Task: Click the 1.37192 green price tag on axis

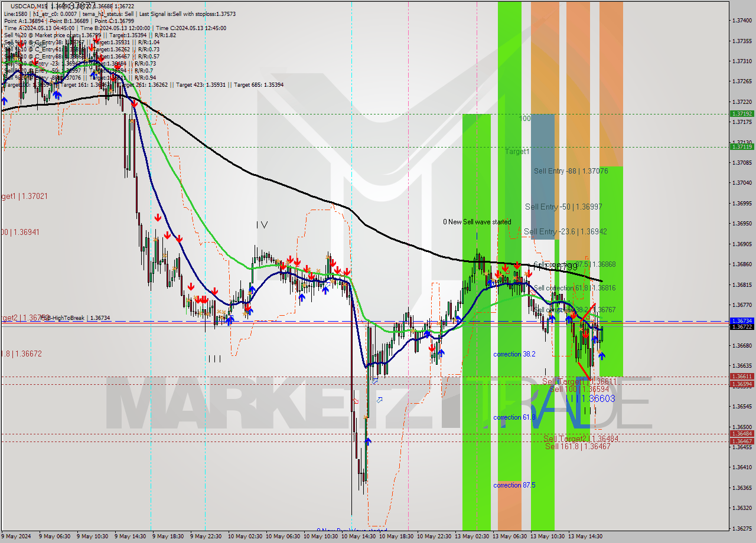Action: click(741, 113)
